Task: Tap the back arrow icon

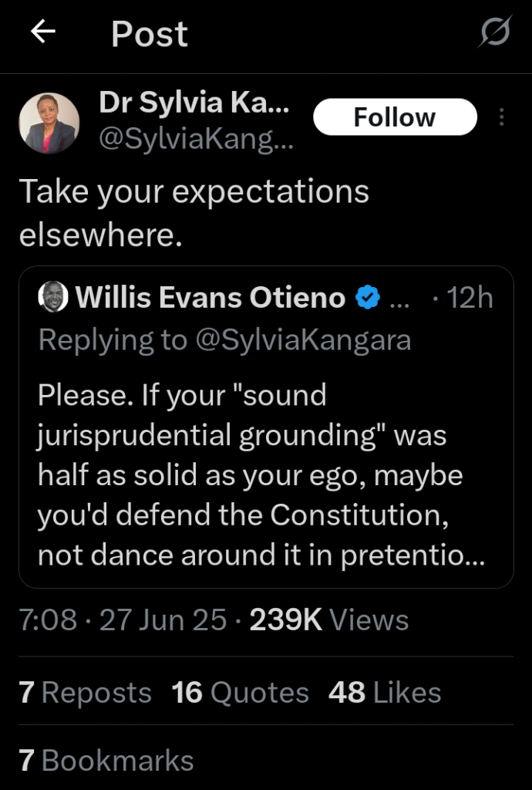Action: (43, 32)
